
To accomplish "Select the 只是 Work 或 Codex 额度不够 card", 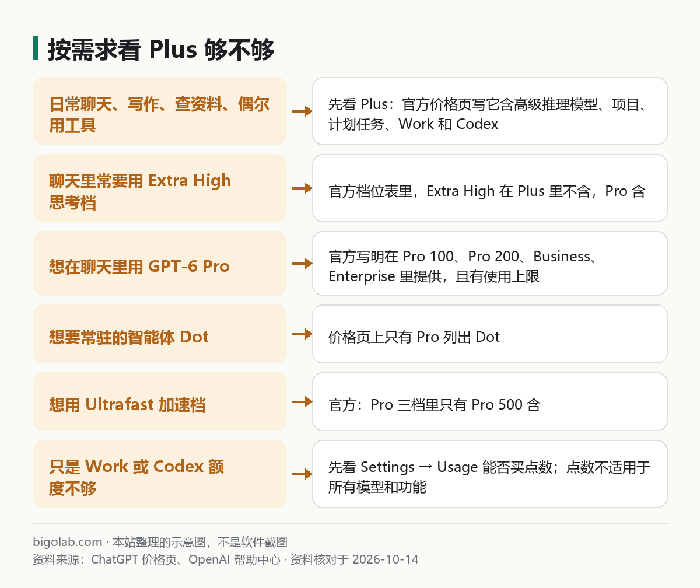I will coord(160,474).
